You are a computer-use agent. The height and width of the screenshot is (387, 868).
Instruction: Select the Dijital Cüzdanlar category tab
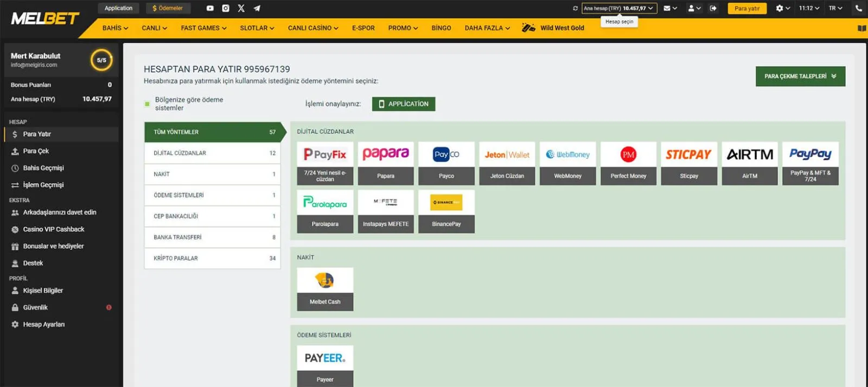212,153
